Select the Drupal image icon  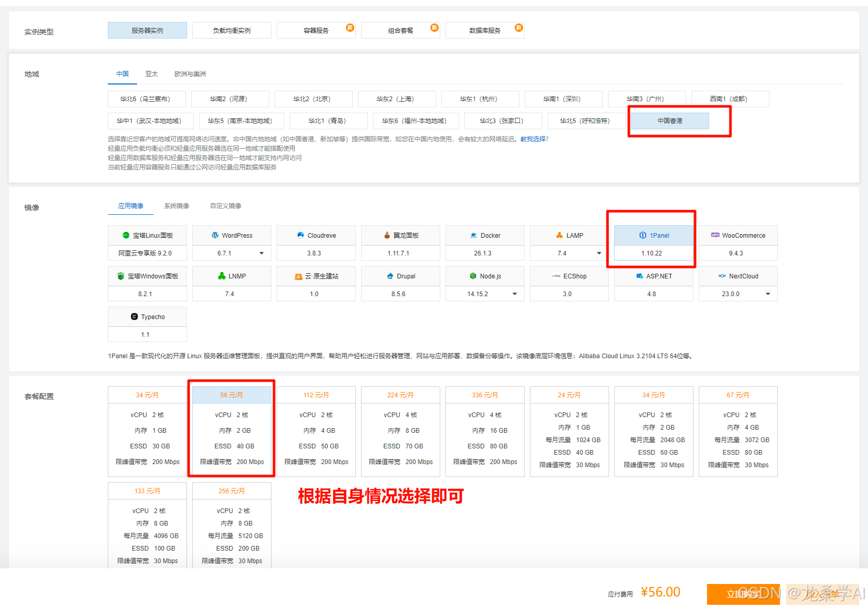[390, 276]
